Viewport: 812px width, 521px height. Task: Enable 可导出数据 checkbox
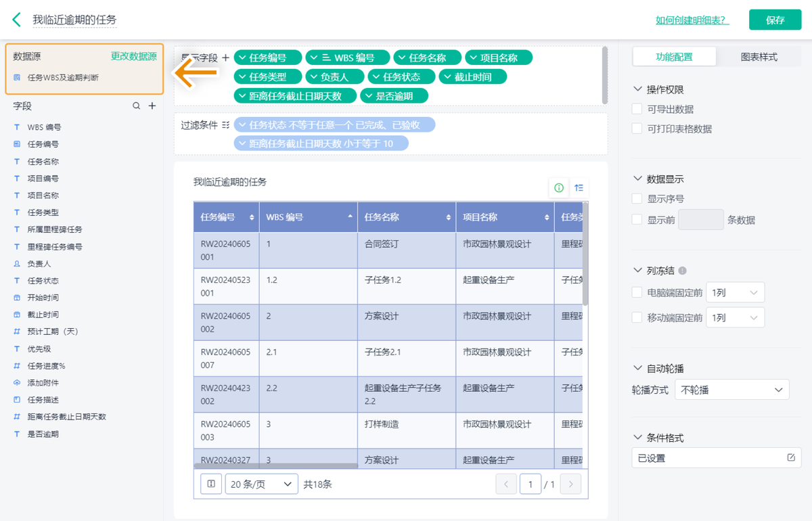pyautogui.click(x=637, y=109)
